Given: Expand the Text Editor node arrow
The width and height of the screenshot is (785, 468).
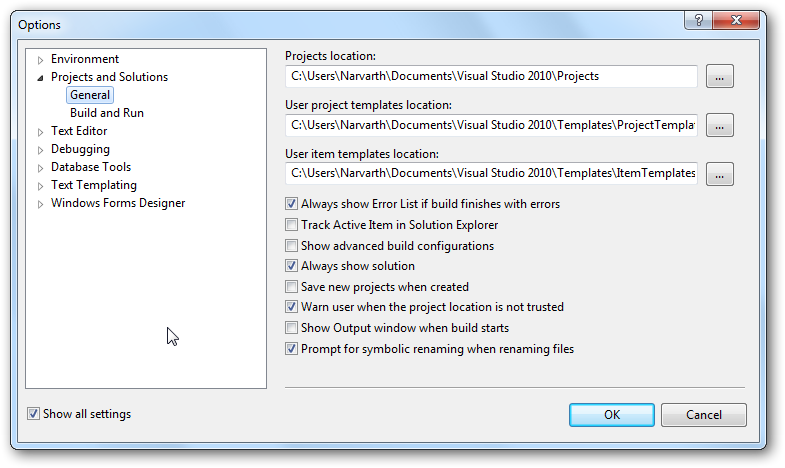Looking at the screenshot, I should click(x=41, y=132).
